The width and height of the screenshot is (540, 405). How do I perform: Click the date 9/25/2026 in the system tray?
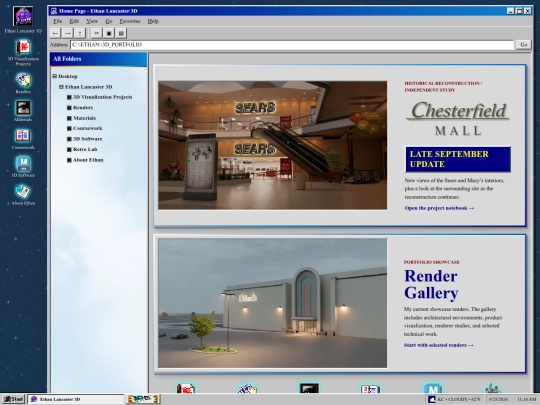(498, 399)
